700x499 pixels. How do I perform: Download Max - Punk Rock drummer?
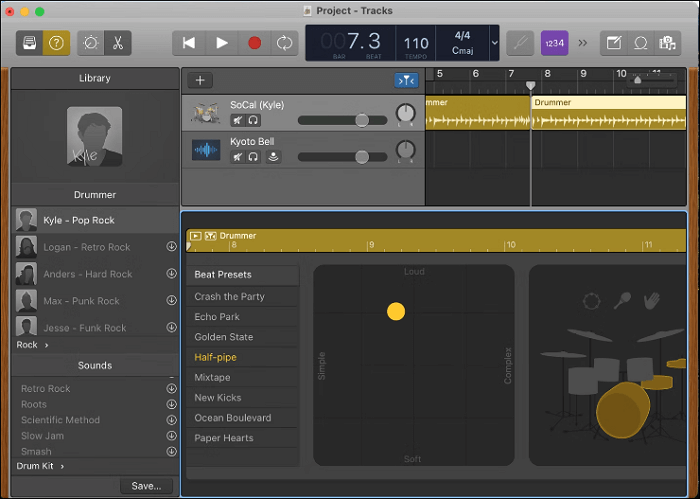click(x=171, y=300)
